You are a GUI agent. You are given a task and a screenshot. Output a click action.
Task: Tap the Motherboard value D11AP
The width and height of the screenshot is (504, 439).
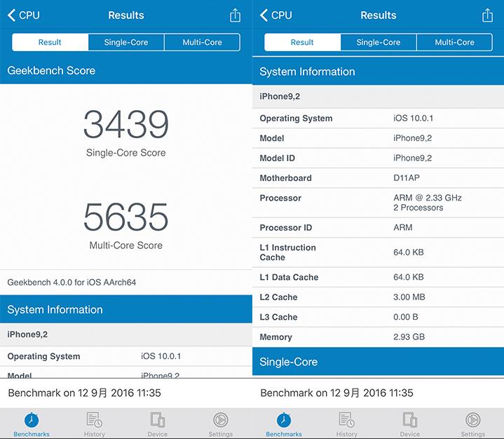pos(407,178)
